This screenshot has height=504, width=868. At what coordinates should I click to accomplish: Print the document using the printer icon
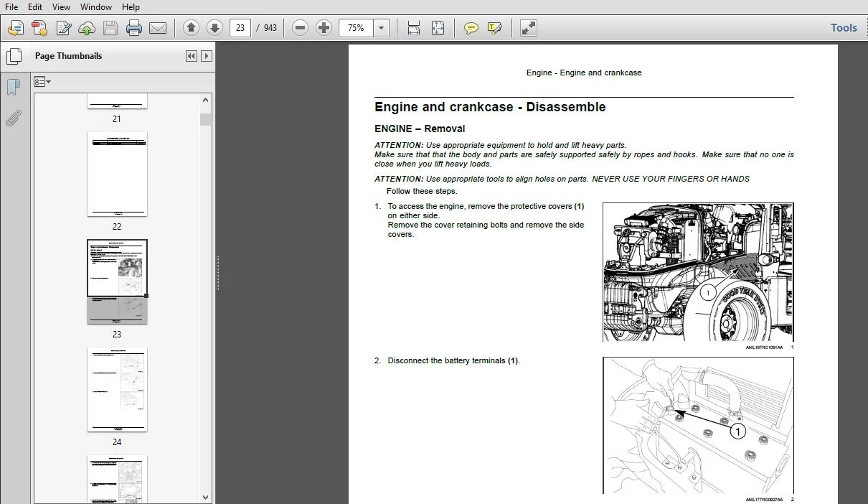(x=134, y=28)
